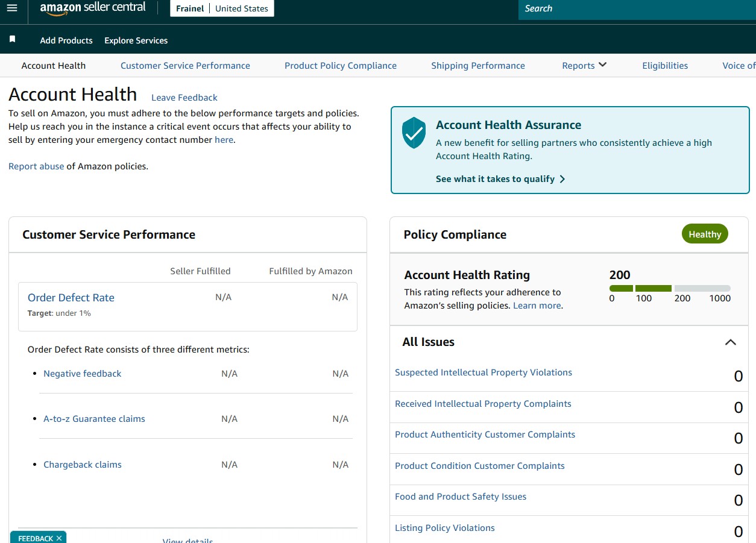Click the Account Health Rating progress bar
The height and width of the screenshot is (543, 756).
click(x=670, y=289)
